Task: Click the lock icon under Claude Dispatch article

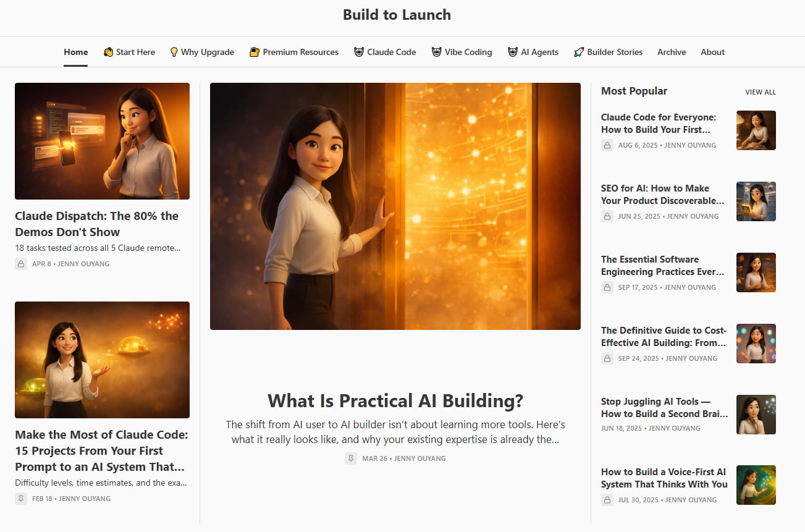Action: point(21,264)
